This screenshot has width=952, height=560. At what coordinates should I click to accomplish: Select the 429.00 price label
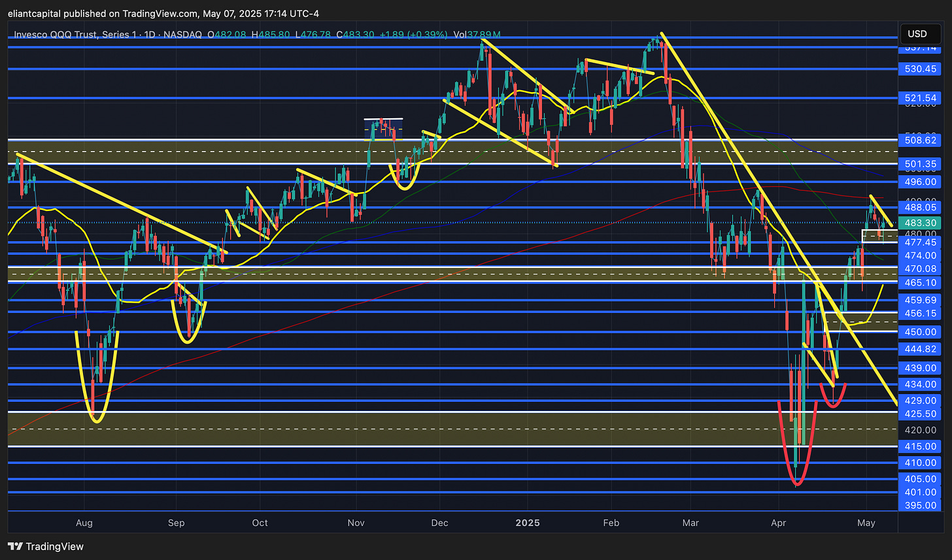pyautogui.click(x=920, y=400)
